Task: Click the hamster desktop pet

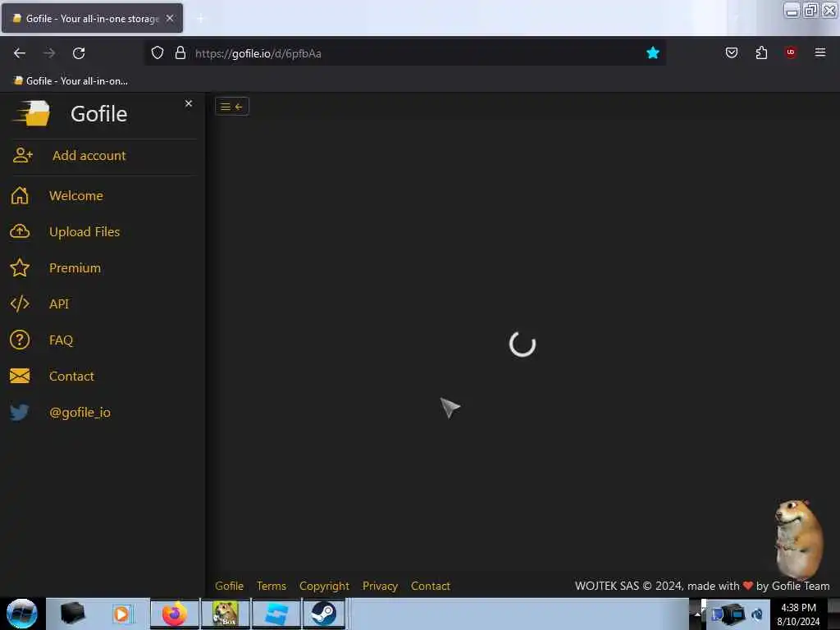Action: (x=799, y=539)
